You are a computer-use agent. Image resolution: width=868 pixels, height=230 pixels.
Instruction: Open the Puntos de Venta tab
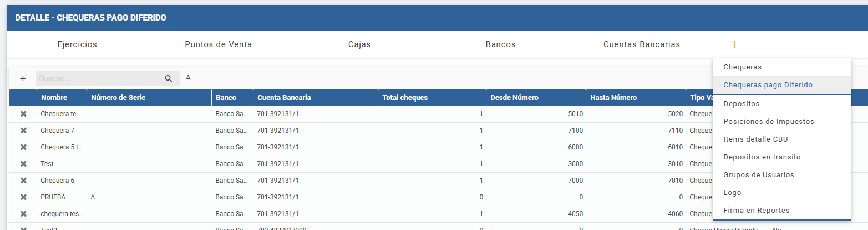(x=218, y=44)
